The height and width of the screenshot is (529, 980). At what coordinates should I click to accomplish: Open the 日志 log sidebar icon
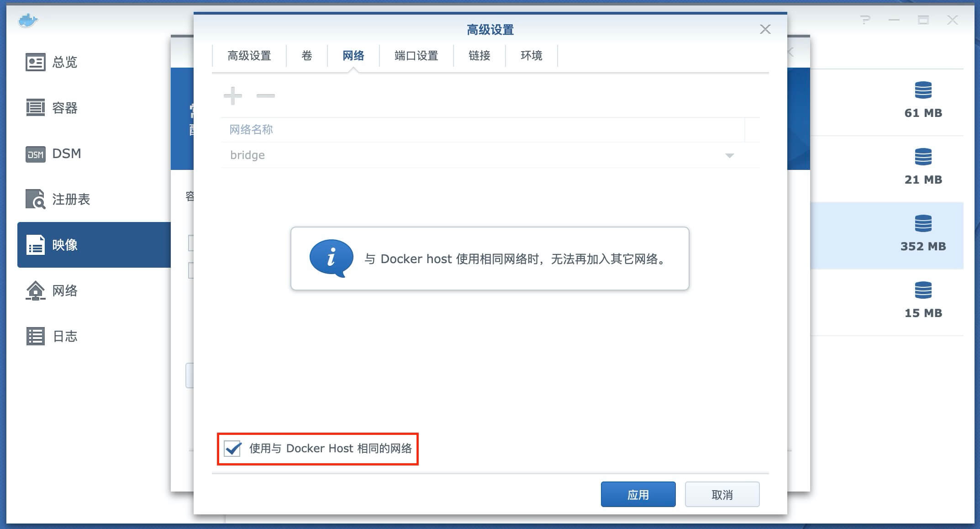point(35,336)
